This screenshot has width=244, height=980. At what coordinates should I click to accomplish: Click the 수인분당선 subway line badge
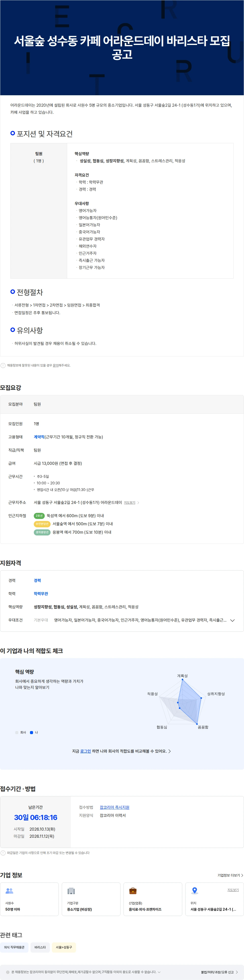42,524
